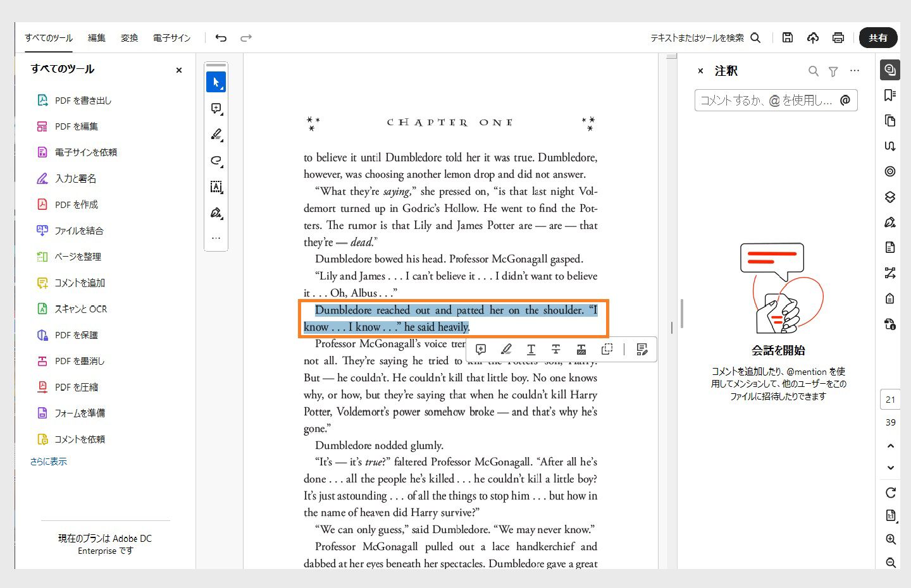
Task: Open the スキャンと OCR tool
Action: [71, 309]
